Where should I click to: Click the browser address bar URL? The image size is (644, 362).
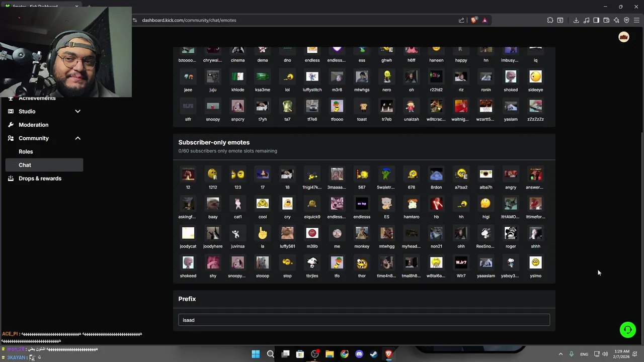point(189,20)
